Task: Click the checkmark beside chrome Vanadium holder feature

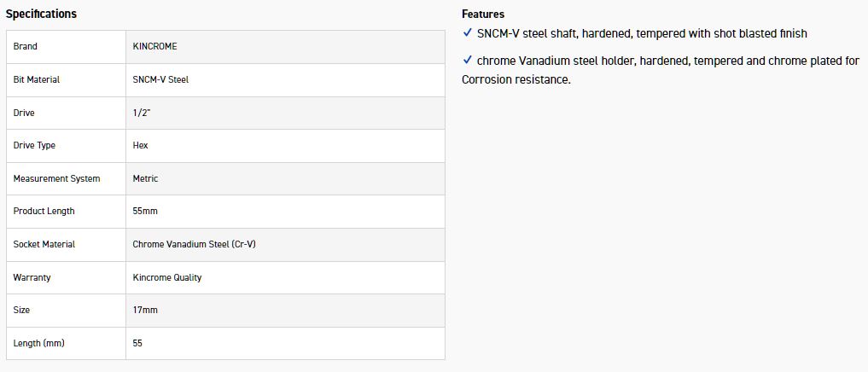Action: click(467, 60)
